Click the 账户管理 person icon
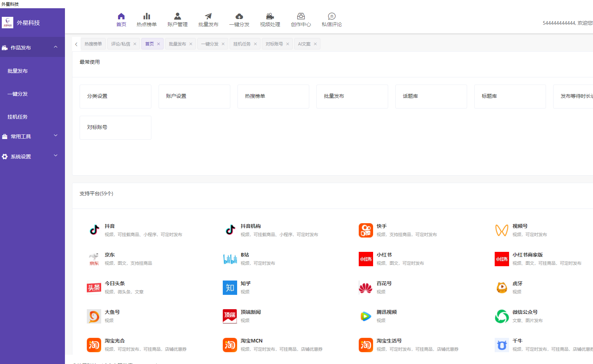593x364 pixels. pos(177,16)
